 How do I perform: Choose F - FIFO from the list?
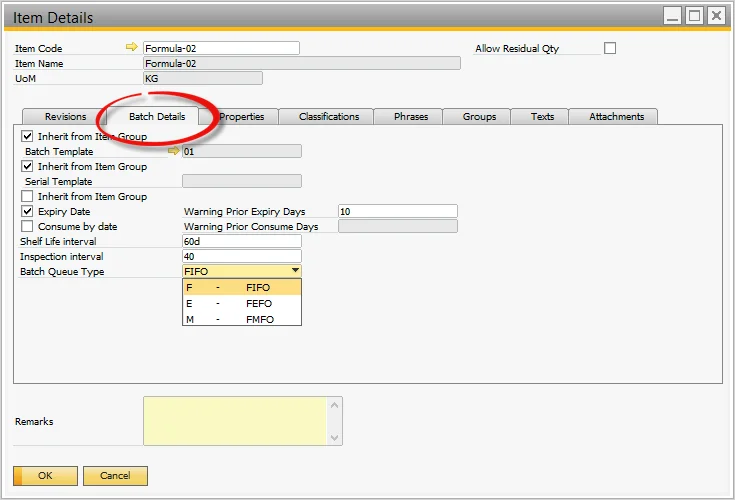pos(242,287)
